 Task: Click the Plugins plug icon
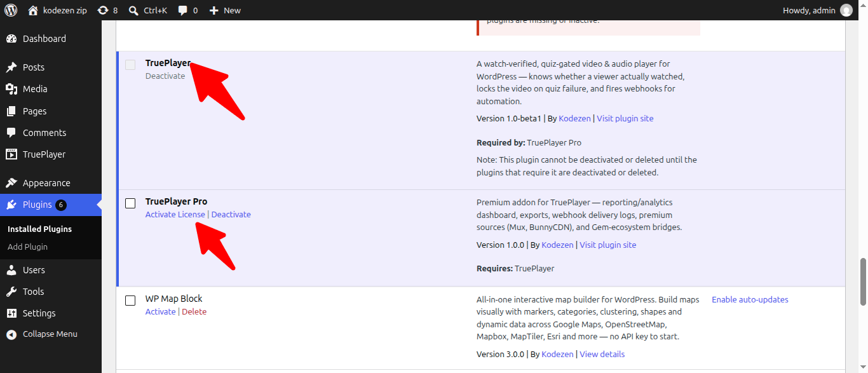pyautogui.click(x=11, y=205)
